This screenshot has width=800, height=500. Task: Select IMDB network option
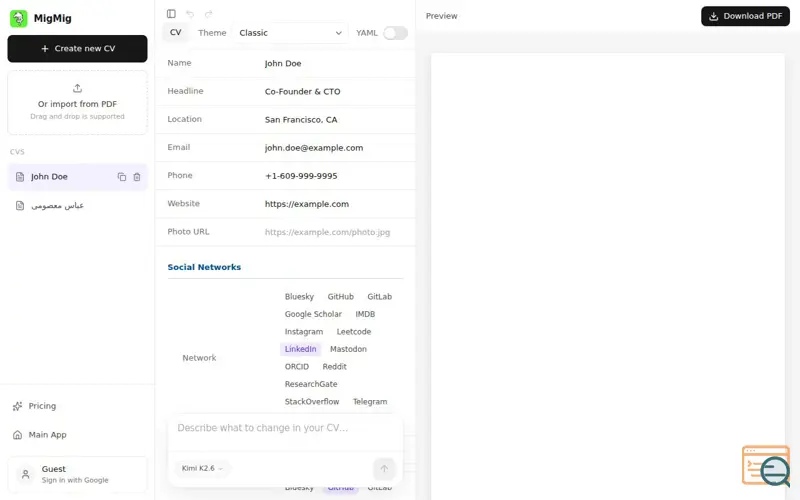click(365, 314)
